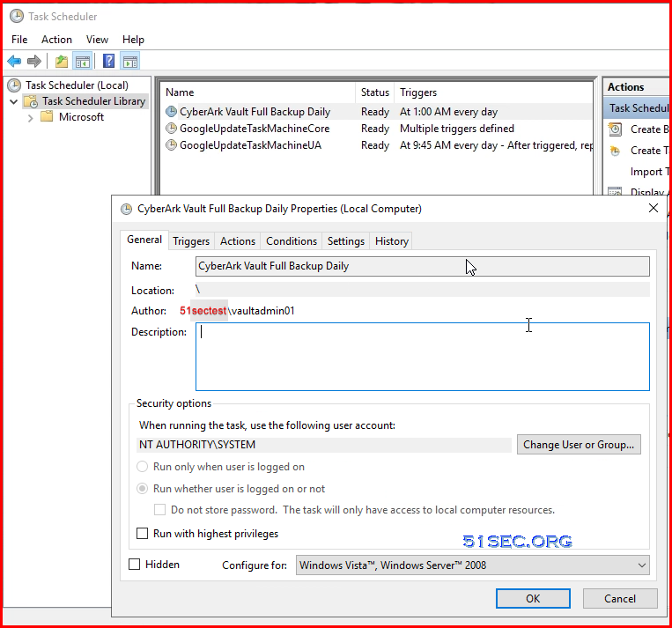The width and height of the screenshot is (672, 628).
Task: Click the Cancel button
Action: (x=620, y=598)
